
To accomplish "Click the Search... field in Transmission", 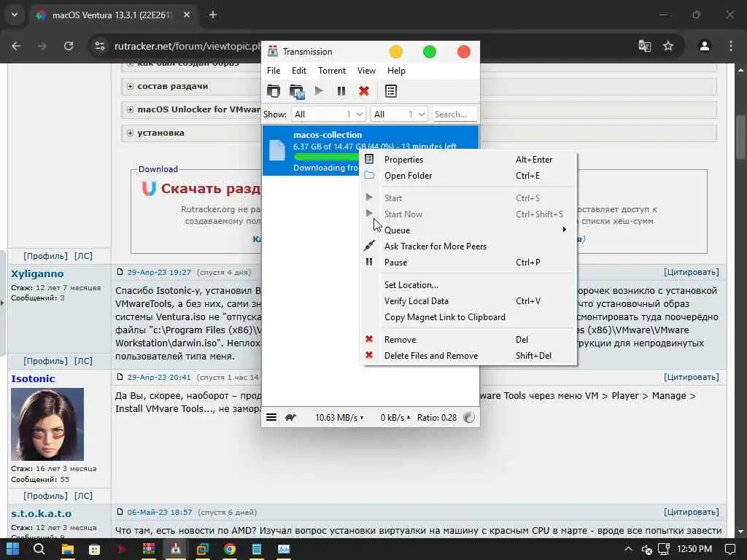I will tap(455, 114).
